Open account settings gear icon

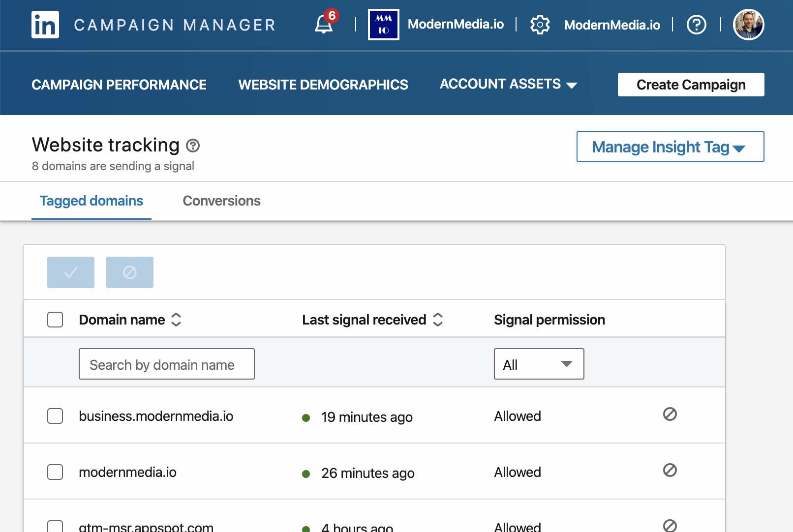click(x=540, y=25)
